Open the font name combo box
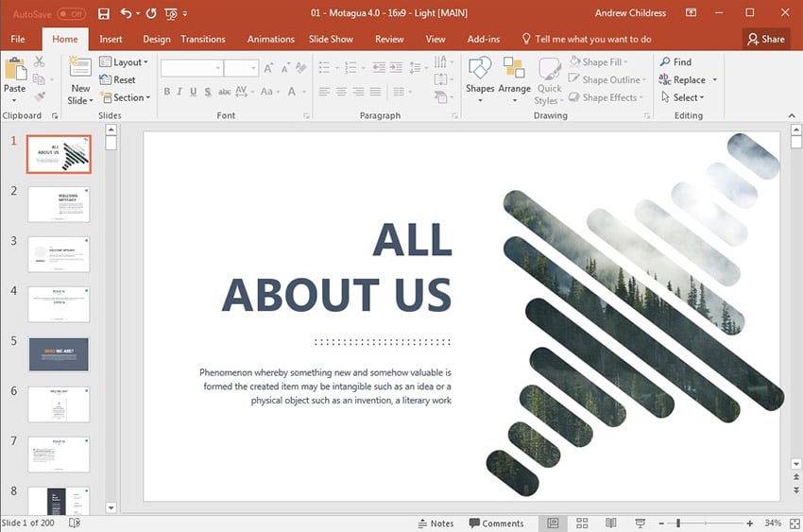803x532 pixels. click(192, 68)
